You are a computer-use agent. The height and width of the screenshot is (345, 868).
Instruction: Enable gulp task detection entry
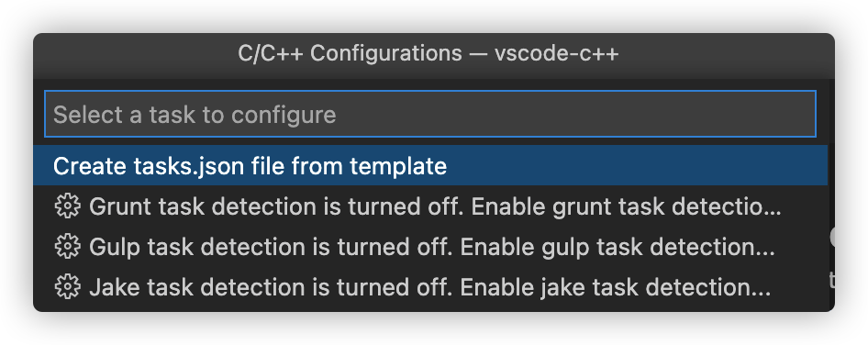(x=430, y=247)
